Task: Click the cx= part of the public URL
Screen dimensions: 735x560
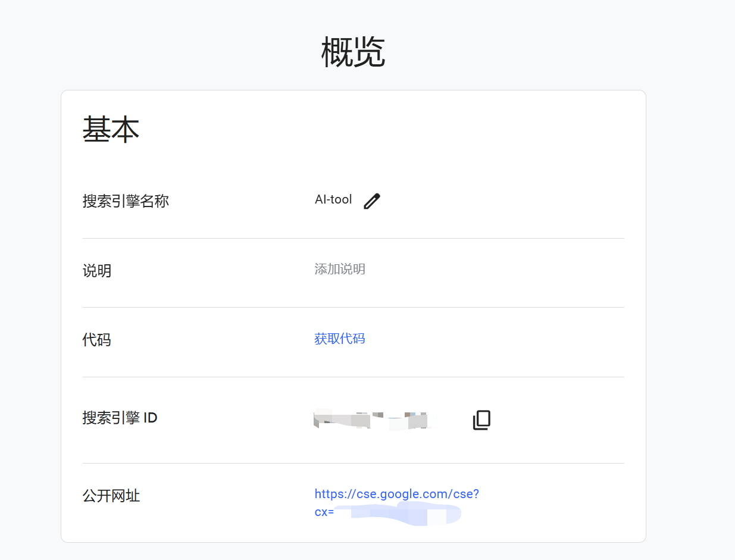Action: click(324, 512)
